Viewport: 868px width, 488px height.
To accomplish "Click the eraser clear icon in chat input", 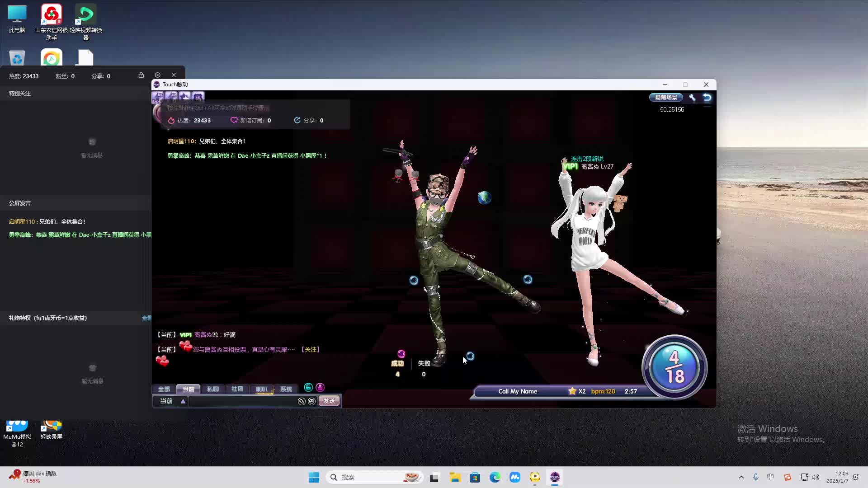I will (x=302, y=401).
